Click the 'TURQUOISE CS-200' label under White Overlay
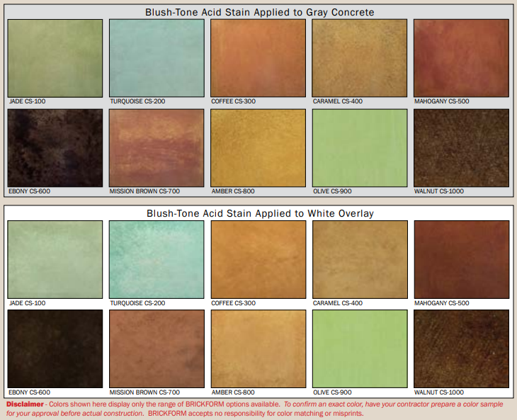517x420 pixels. click(x=137, y=303)
